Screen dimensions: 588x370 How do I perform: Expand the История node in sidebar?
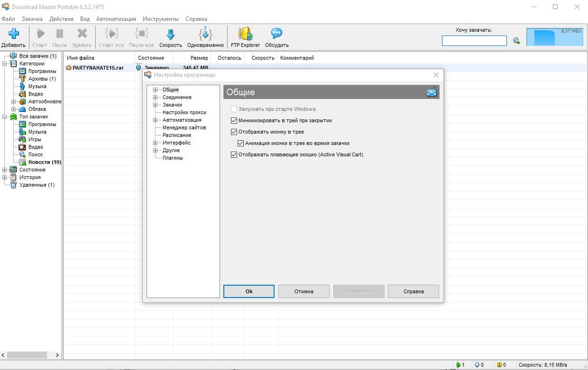[x=5, y=177]
